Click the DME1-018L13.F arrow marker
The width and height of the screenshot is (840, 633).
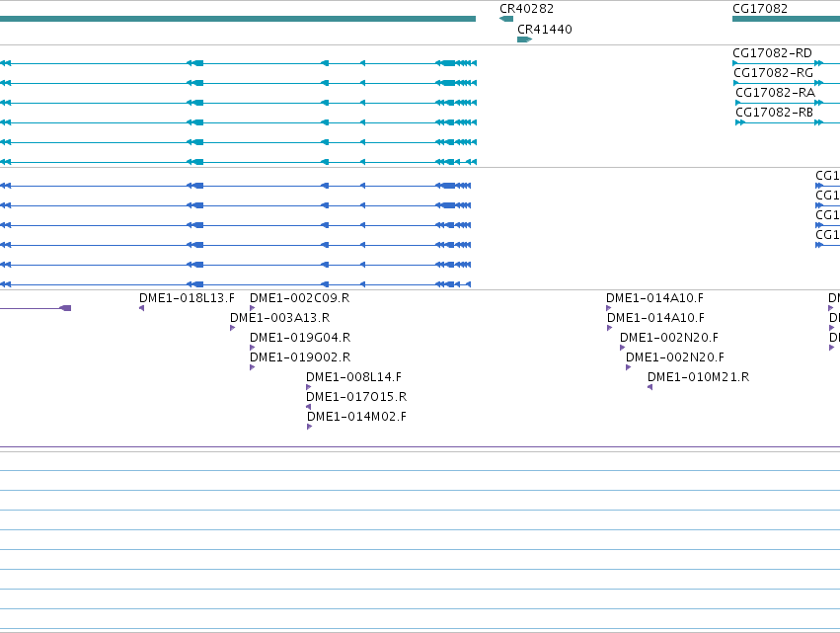coord(141,308)
